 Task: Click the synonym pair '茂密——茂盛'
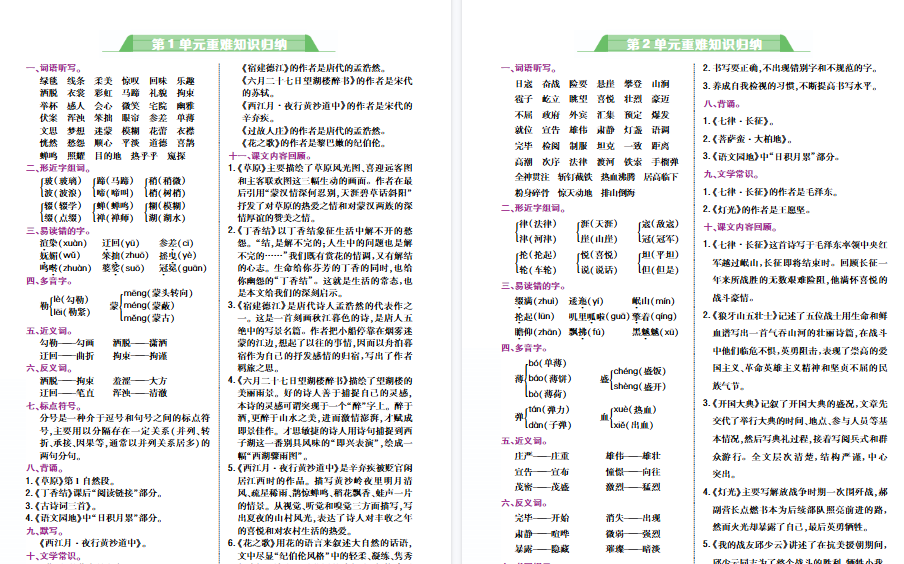(x=542, y=488)
